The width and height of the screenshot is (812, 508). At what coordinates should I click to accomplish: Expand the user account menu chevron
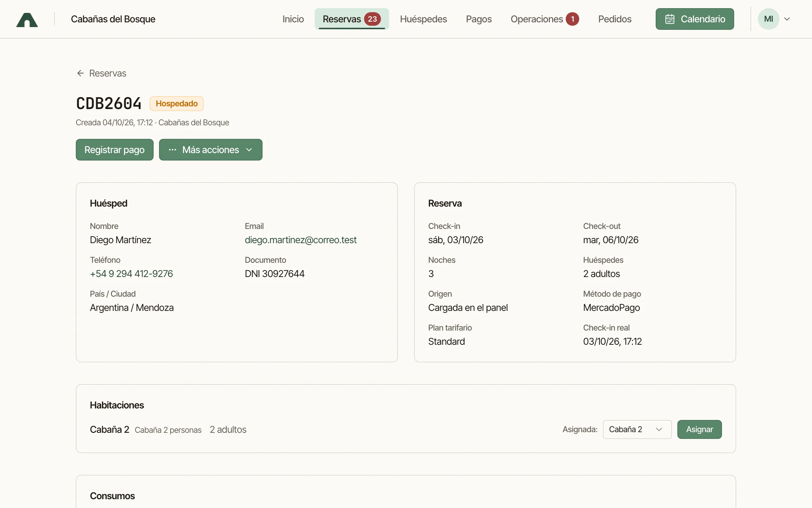click(787, 19)
